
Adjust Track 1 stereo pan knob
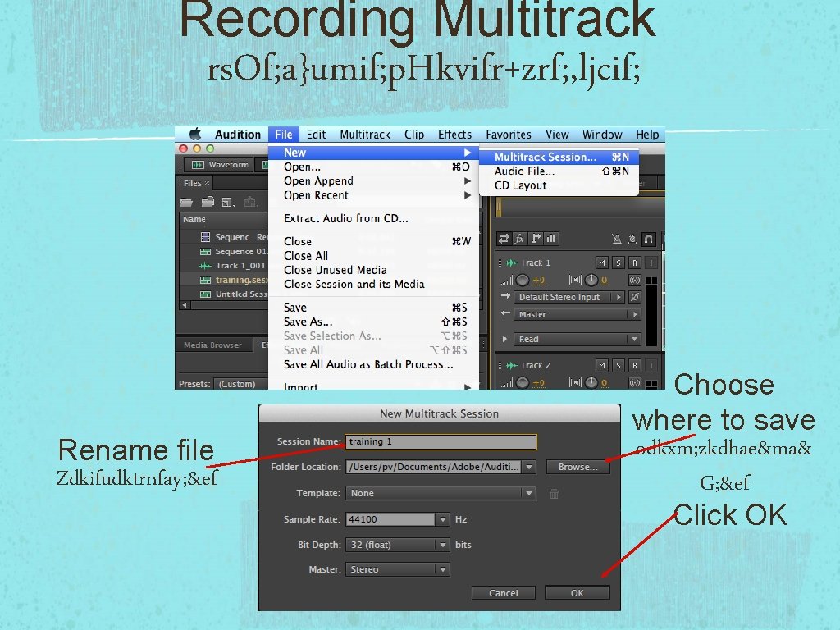point(591,280)
